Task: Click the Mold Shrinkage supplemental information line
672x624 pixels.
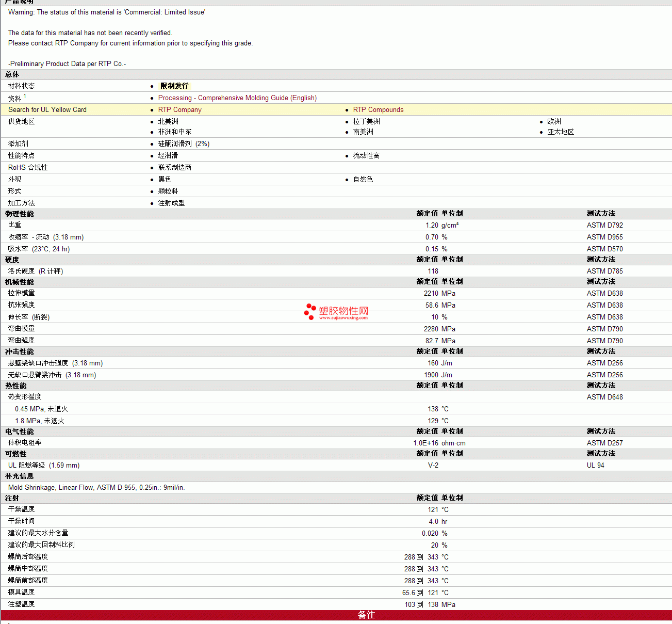Action: pos(96,488)
